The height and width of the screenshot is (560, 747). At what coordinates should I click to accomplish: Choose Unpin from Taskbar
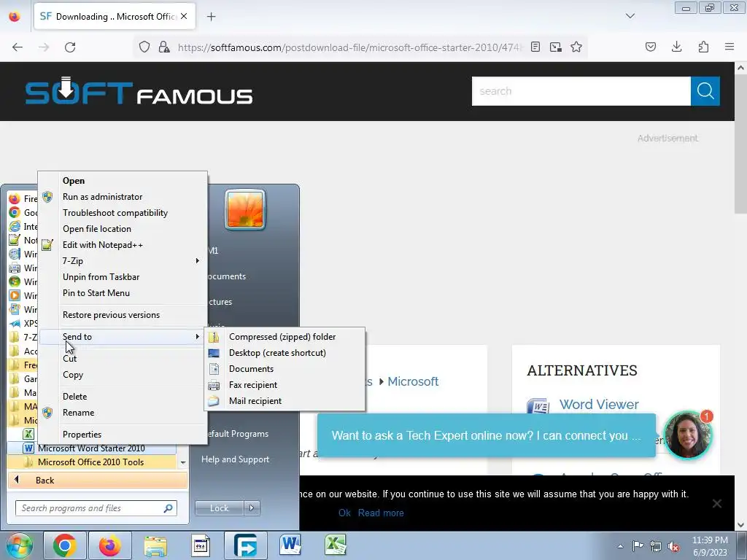tap(123, 276)
